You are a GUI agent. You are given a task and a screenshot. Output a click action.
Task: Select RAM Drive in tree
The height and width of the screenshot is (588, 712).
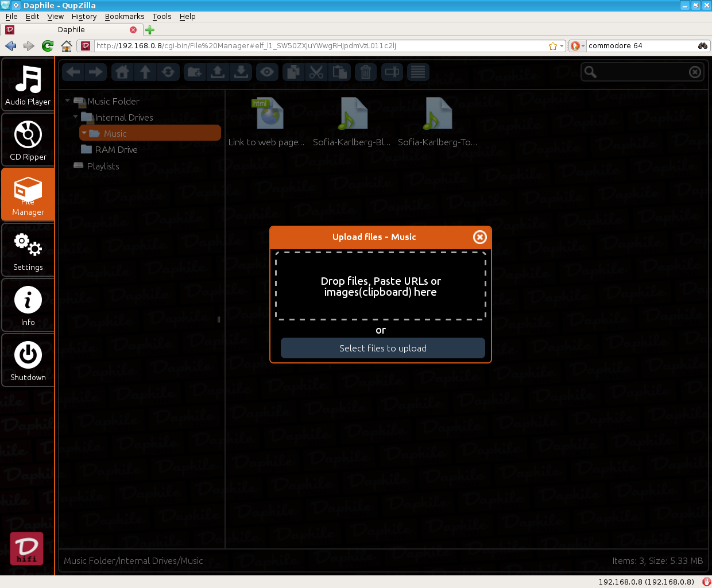click(x=116, y=149)
